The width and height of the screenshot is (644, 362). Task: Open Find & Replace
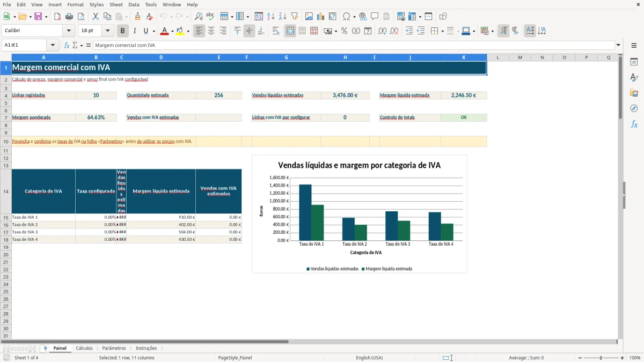tap(199, 17)
